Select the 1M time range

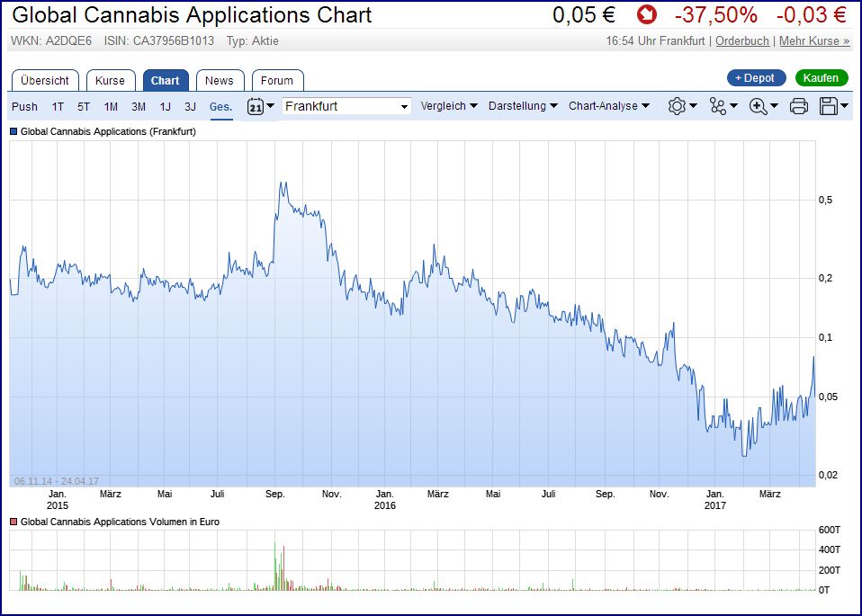[111, 106]
